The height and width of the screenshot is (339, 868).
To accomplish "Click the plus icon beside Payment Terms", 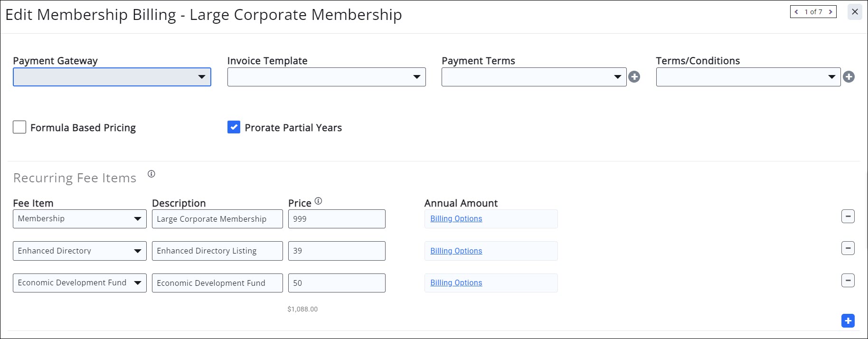I will click(x=634, y=77).
